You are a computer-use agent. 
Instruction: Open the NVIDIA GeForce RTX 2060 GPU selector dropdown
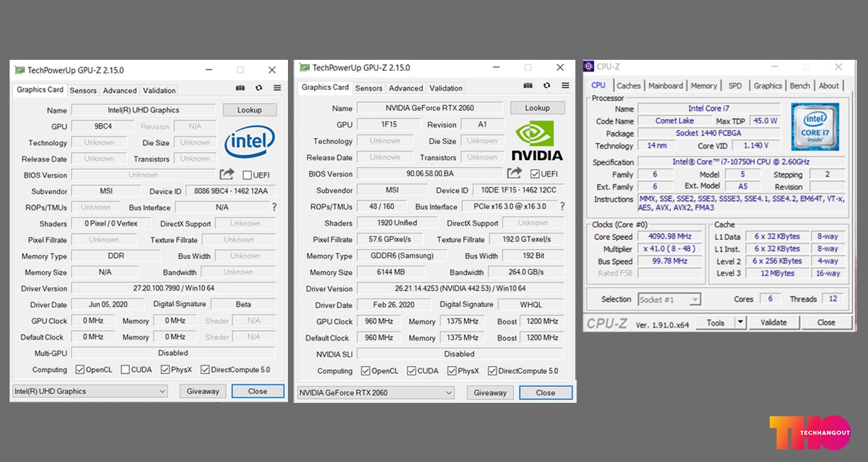[x=376, y=393]
